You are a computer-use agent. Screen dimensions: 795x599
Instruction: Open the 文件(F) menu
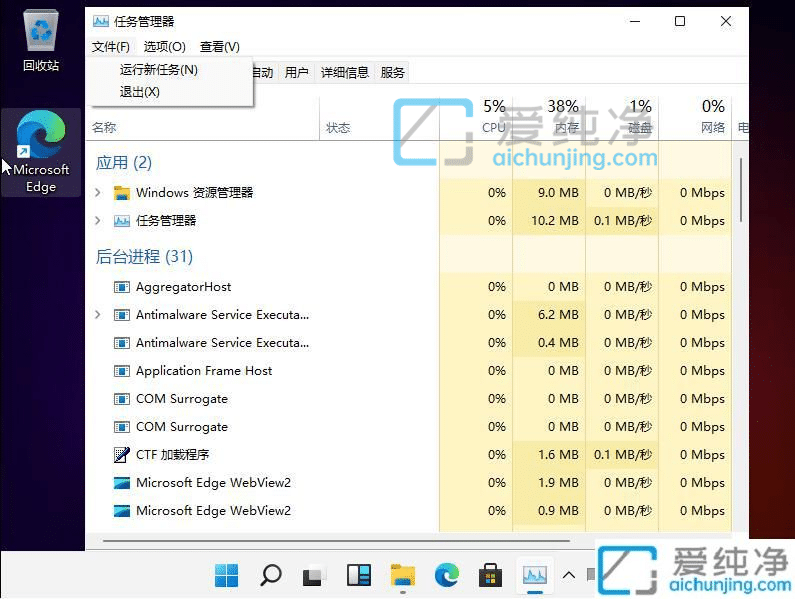[x=111, y=47]
